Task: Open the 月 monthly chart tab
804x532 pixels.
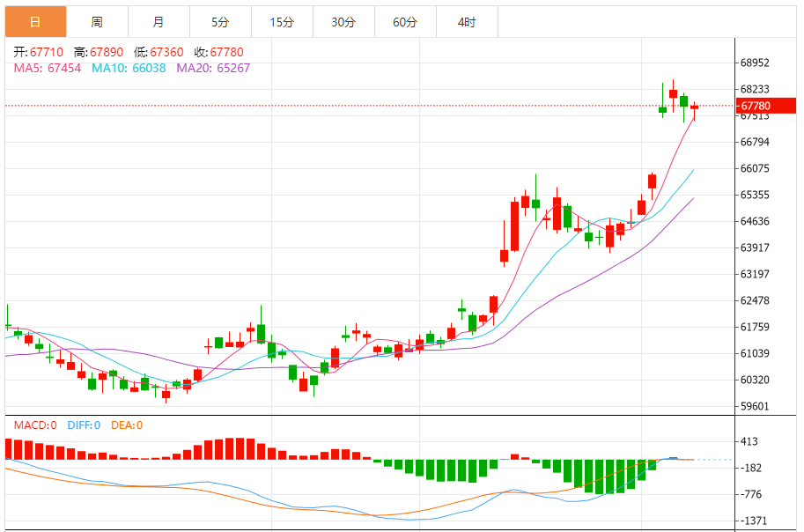Action: pyautogui.click(x=159, y=22)
